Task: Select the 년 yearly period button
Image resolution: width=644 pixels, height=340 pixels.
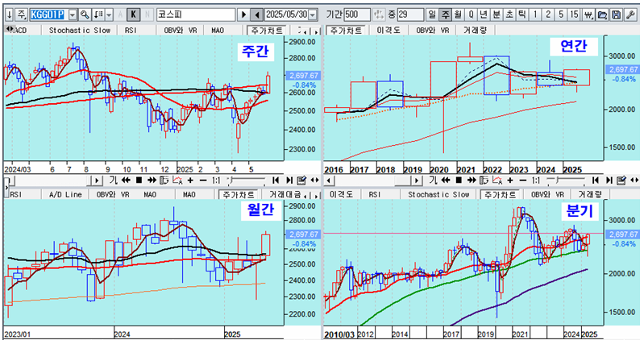Action: [x=484, y=15]
